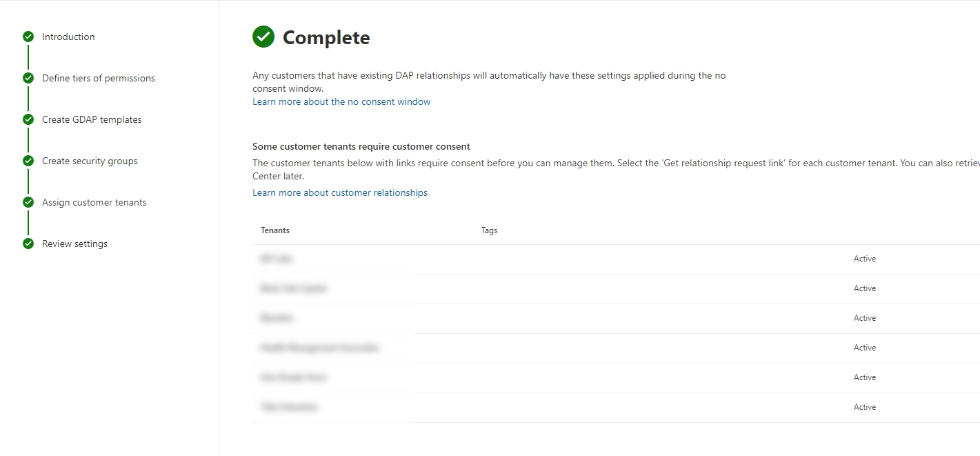Open the Define tiers of permissions step
980x456 pixels.
click(x=99, y=78)
